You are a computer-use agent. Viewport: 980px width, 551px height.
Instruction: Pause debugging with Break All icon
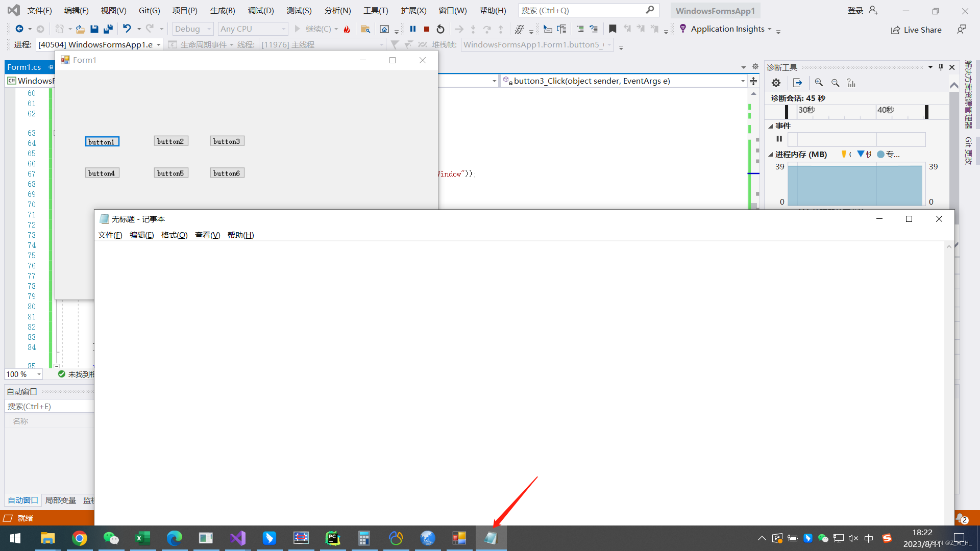pos(413,29)
